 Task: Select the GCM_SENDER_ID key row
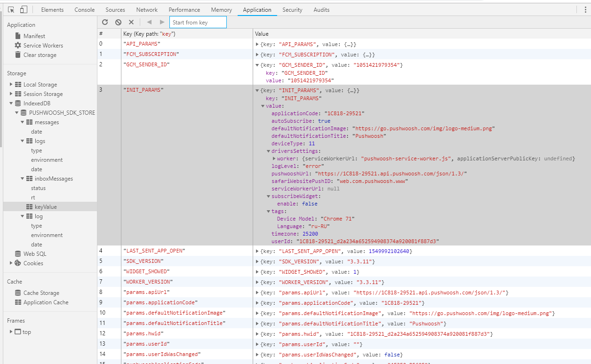(x=344, y=72)
